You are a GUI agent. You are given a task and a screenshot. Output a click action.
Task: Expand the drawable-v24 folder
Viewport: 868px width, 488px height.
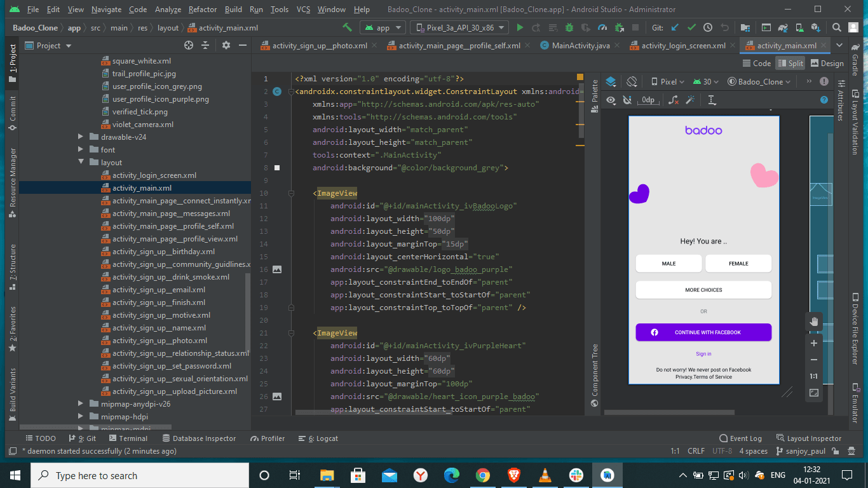click(81, 137)
